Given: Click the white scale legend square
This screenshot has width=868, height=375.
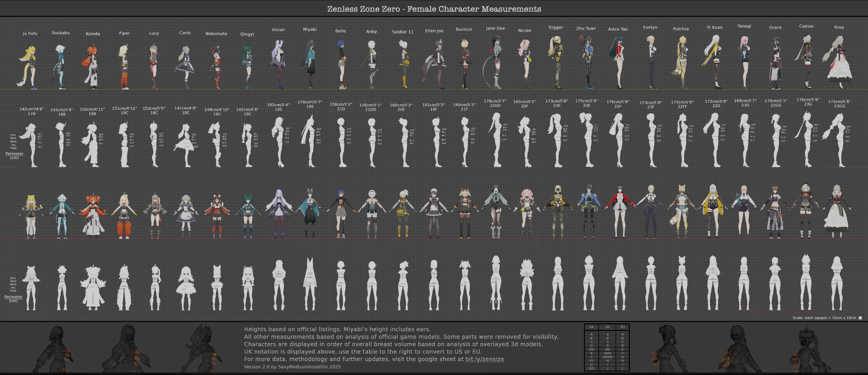Looking at the screenshot, I should [x=860, y=318].
